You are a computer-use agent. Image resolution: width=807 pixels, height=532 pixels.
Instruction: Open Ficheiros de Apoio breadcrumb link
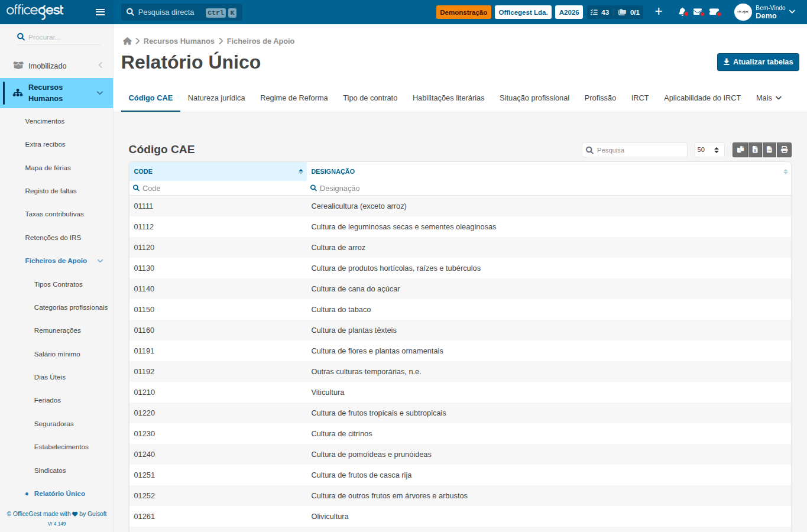[x=261, y=41]
